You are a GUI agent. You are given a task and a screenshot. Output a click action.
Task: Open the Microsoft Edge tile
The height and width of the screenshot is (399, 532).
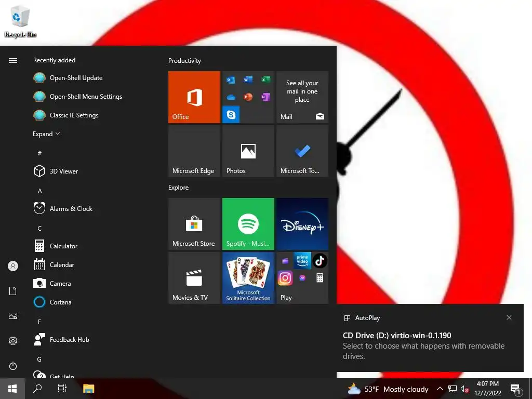point(194,151)
